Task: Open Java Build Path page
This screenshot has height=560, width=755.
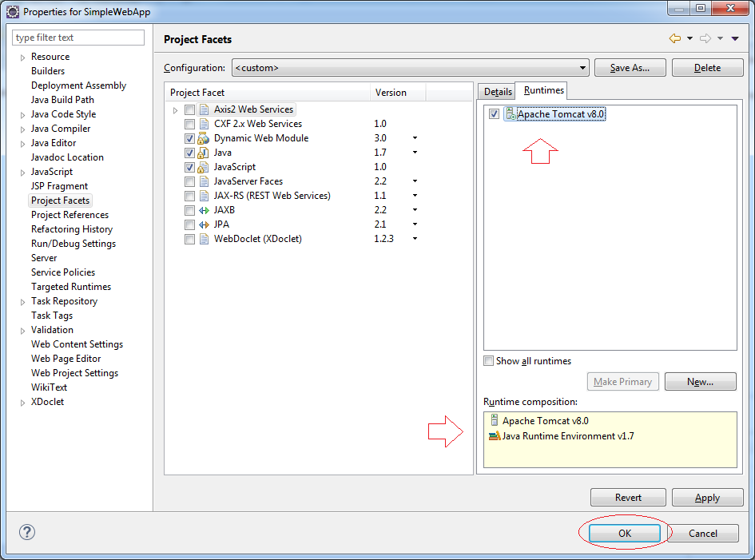Action: point(62,100)
